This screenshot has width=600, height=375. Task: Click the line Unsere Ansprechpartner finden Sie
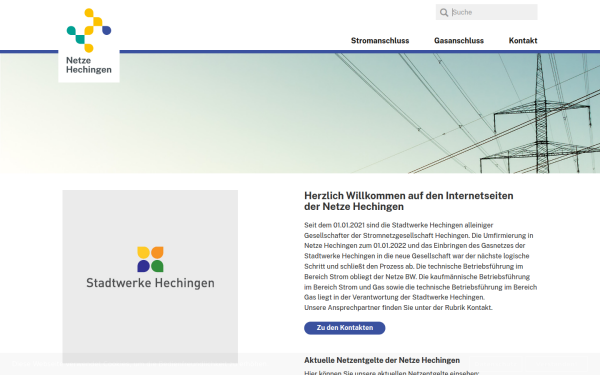(398, 308)
